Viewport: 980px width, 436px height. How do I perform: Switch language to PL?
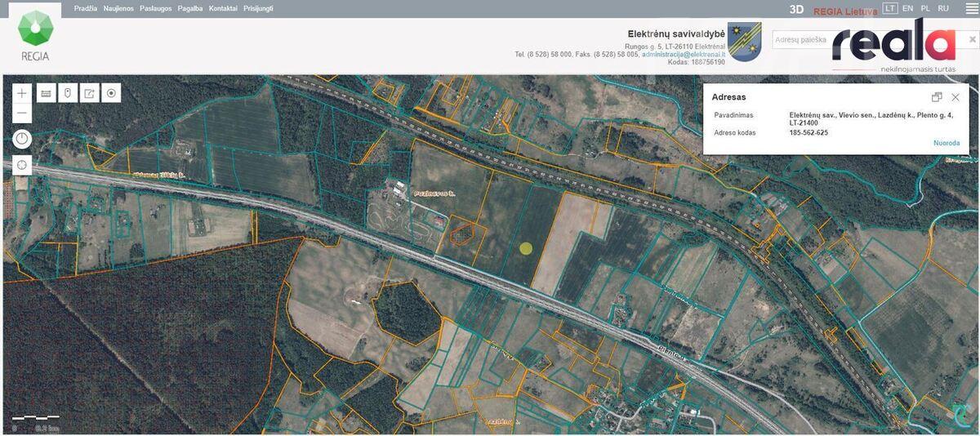point(925,8)
